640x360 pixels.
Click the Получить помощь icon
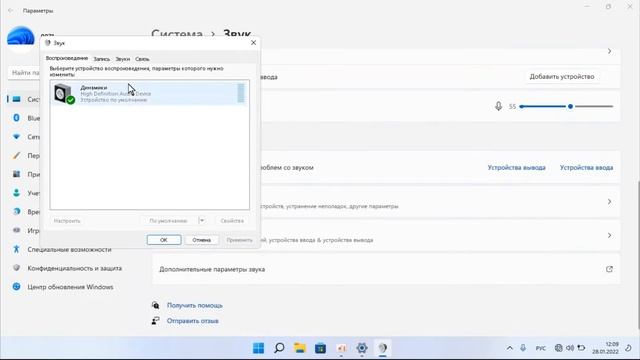(156, 305)
